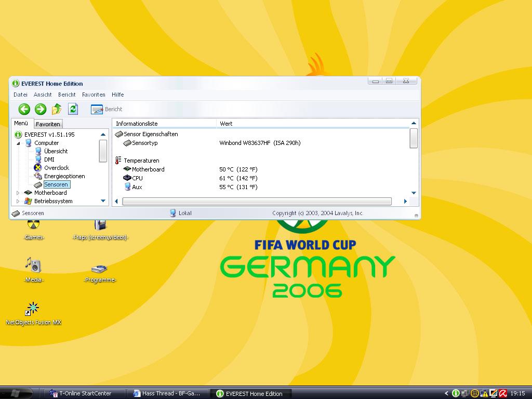The width and height of the screenshot is (532, 399).
Task: Click the green EVEREST tray icon
Action: pos(456,394)
